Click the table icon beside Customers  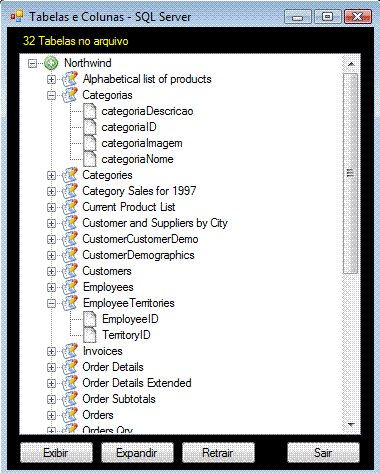pyautogui.click(x=70, y=271)
